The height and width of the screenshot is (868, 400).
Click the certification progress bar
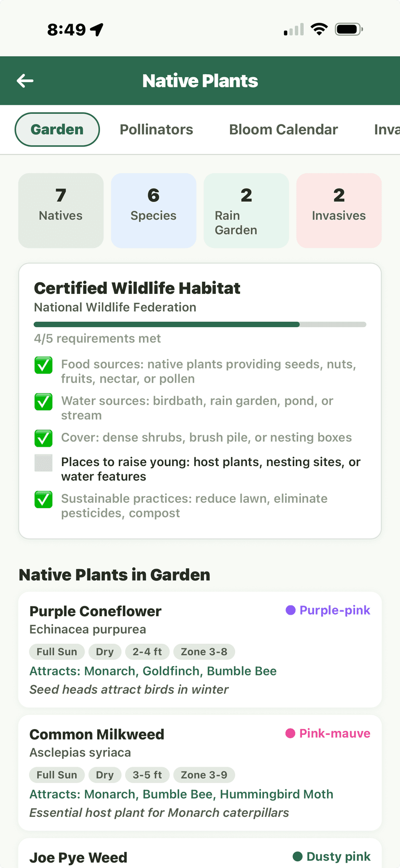200,324
